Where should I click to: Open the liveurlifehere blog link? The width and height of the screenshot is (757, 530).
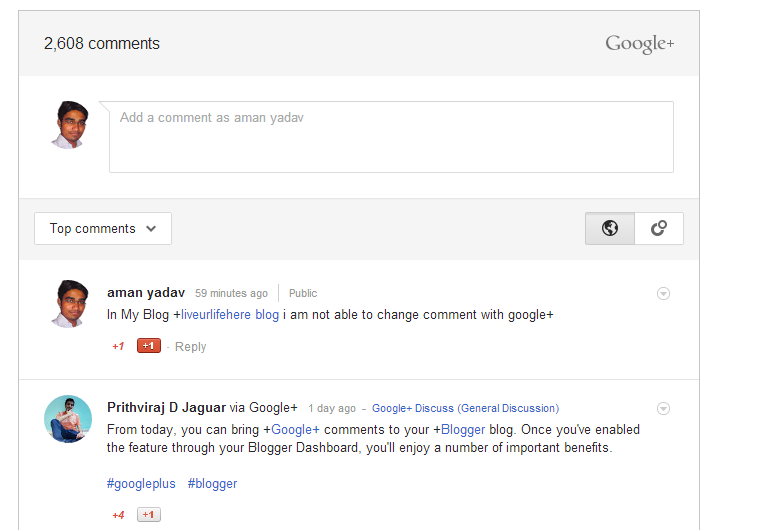coord(230,315)
